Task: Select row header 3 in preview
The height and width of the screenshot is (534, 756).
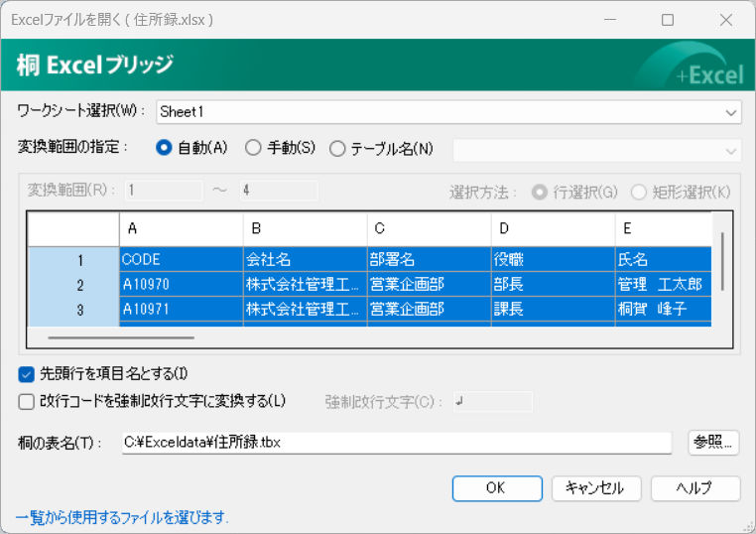Action: click(x=73, y=309)
